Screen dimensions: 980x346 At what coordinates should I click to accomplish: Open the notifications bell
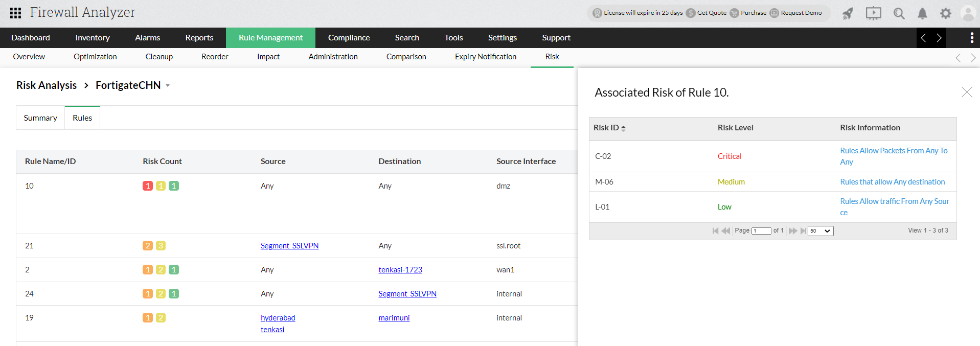pyautogui.click(x=922, y=13)
